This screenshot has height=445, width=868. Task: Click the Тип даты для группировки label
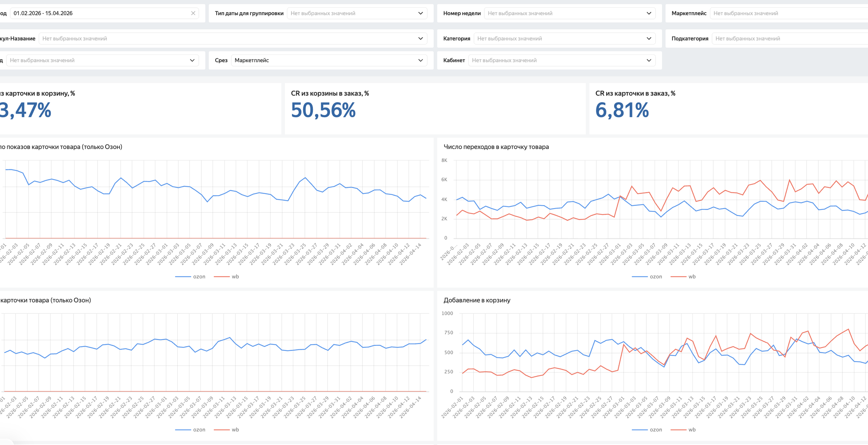click(249, 13)
